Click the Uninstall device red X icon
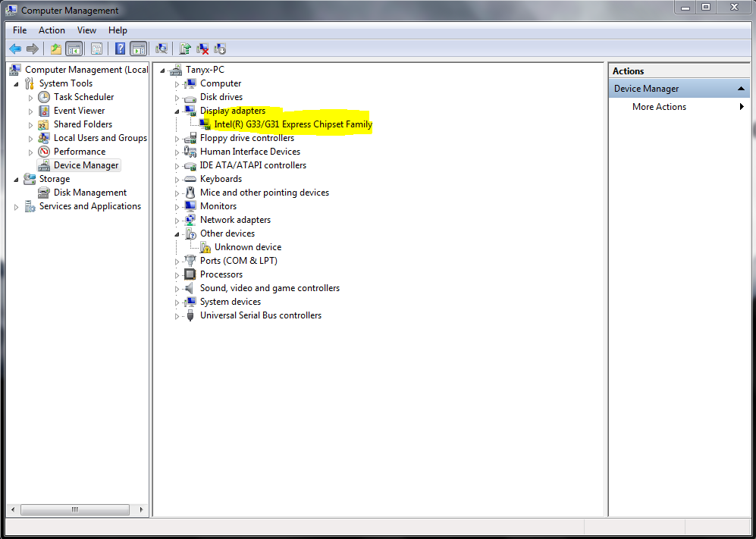This screenshot has height=539, width=756. pos(202,49)
